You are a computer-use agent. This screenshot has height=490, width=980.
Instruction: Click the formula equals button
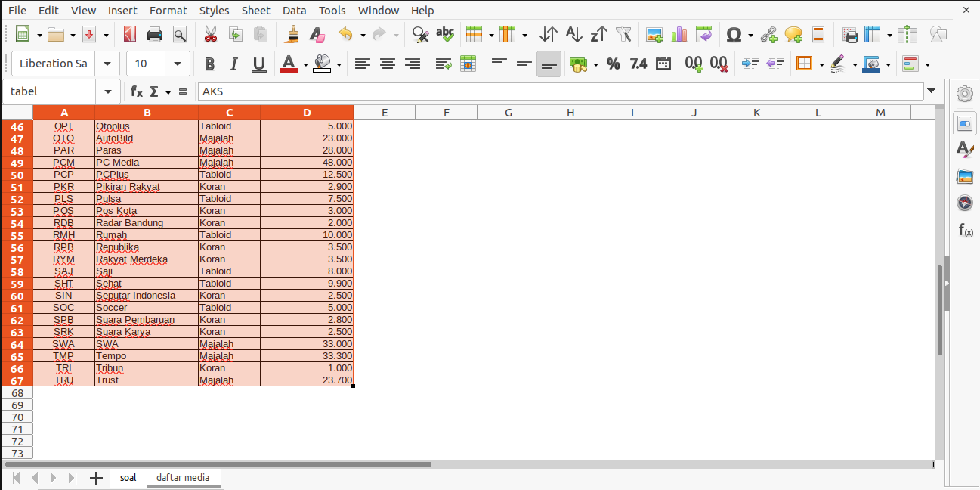point(182,91)
